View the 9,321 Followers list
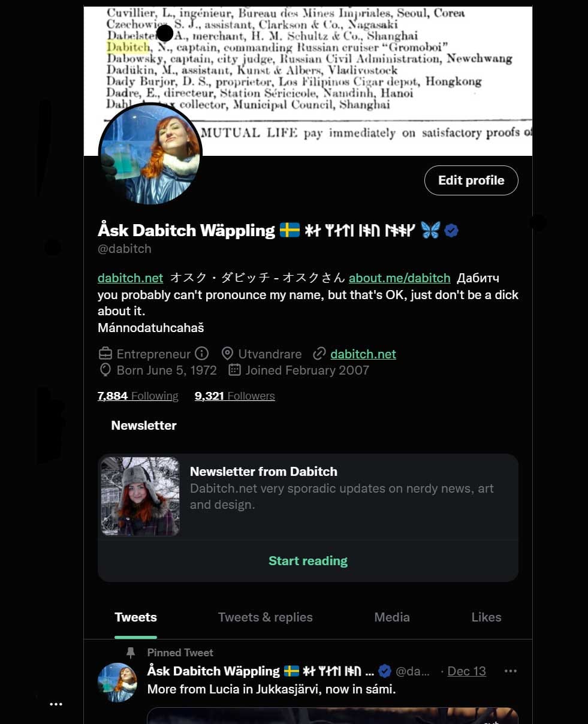Screen dimensions: 588x724 point(235,396)
